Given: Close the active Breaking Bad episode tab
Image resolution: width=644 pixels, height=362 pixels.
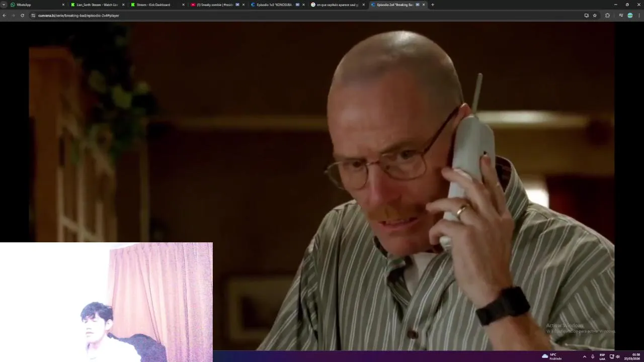Looking at the screenshot, I should coord(424,5).
